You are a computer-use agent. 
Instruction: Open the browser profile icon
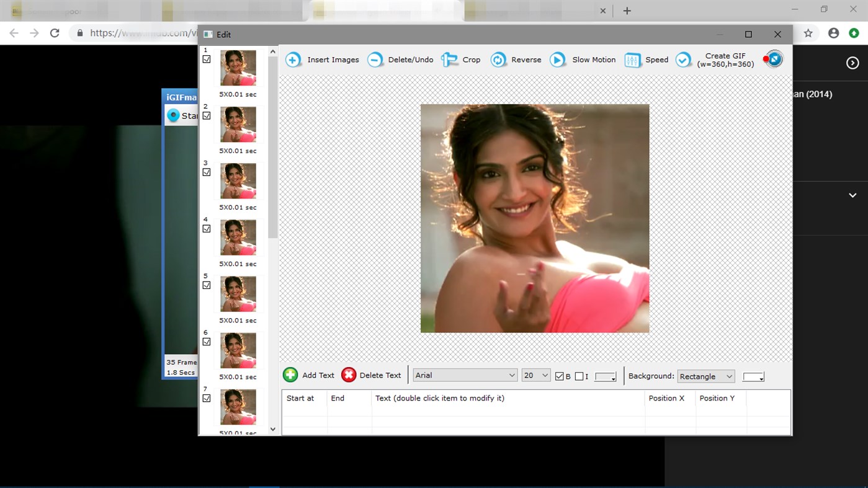[833, 33]
